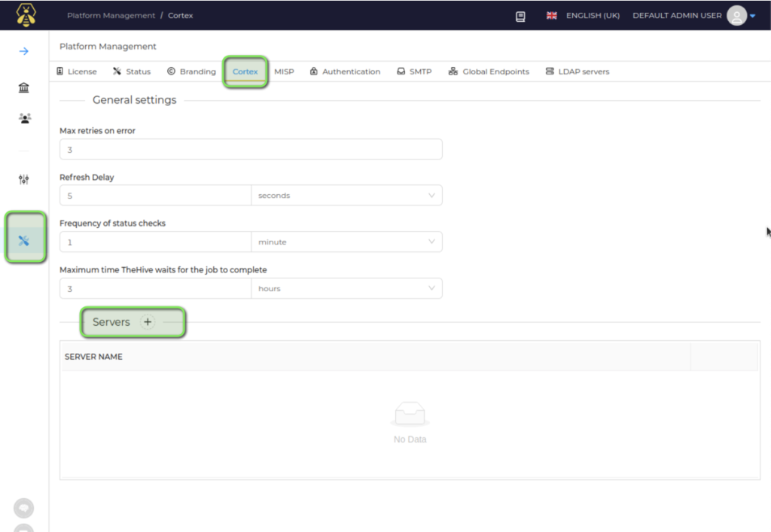
Task: Open Refresh Delay seconds unit dropdown
Action: tap(346, 196)
